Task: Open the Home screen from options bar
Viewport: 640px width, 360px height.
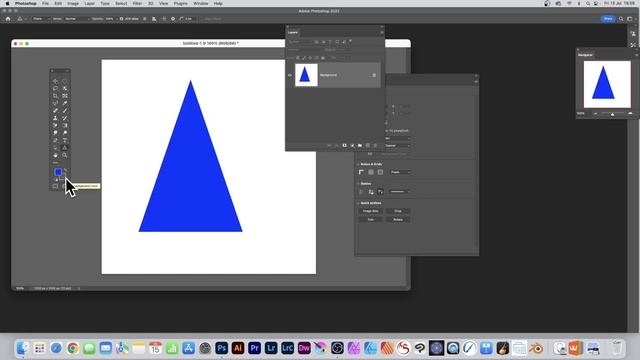Action: point(8,19)
